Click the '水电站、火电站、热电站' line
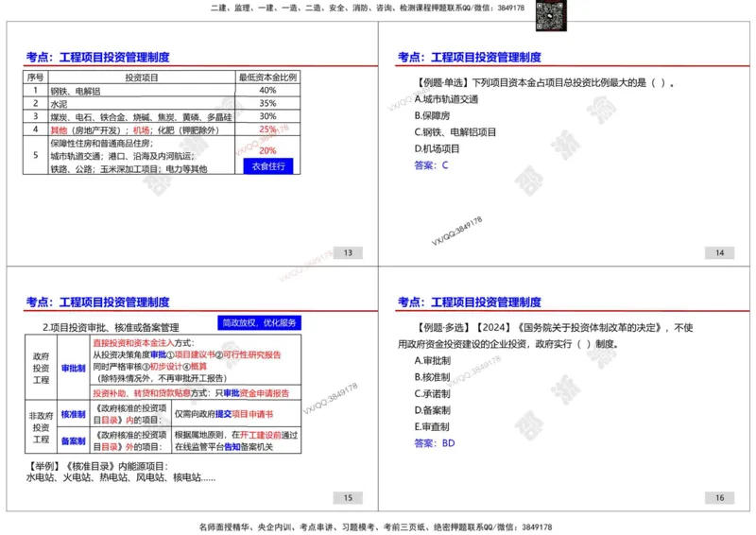 [x=121, y=477]
